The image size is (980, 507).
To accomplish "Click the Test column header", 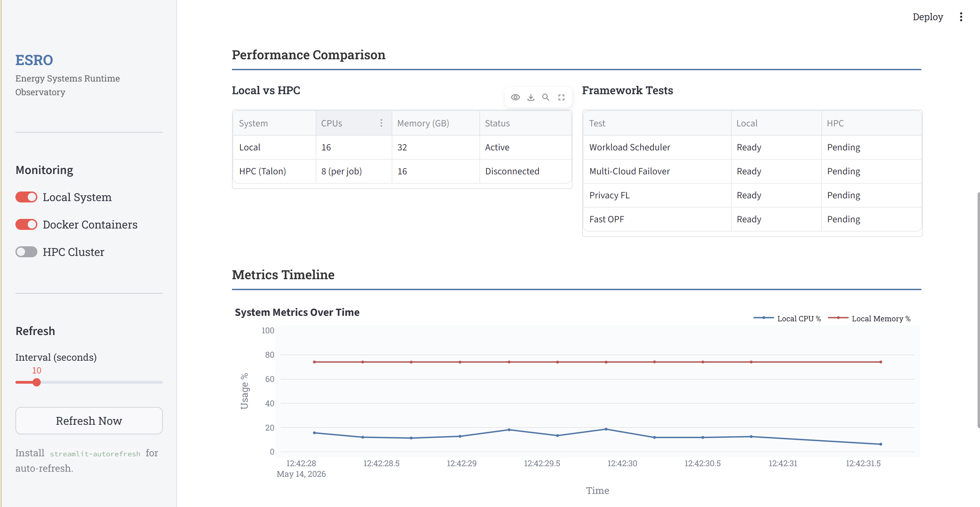I will [657, 123].
